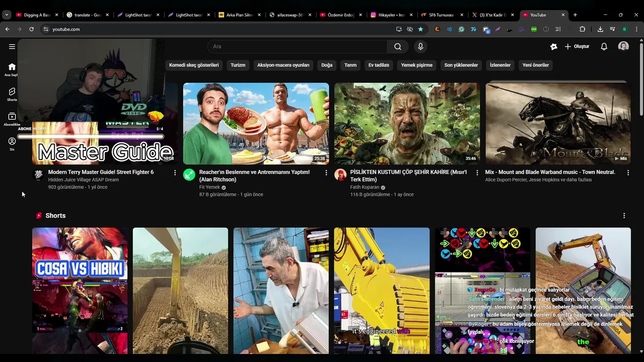The height and width of the screenshot is (362, 644).
Task: Open Modern Terry Master Guide video title
Action: (x=101, y=172)
